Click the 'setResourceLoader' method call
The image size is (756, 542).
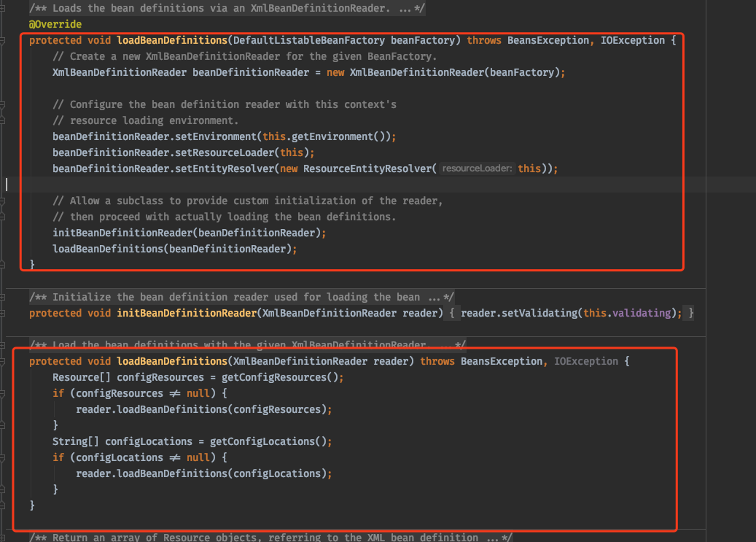coord(224,152)
